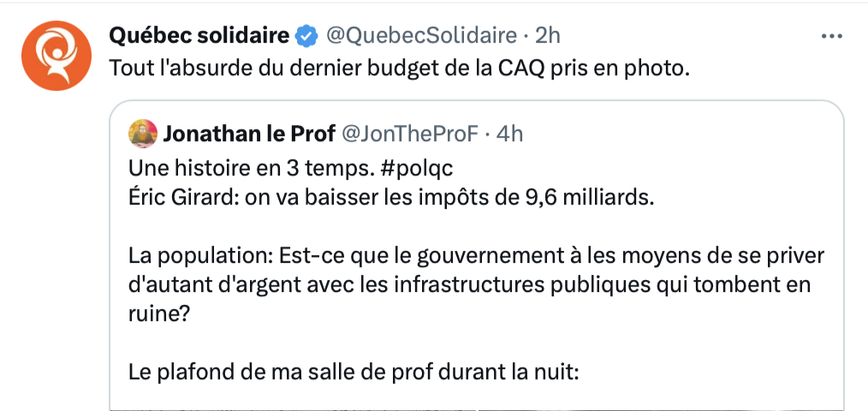This screenshot has width=868, height=411.
Task: Click the line "Le plafond de ma salle de prof"
Action: 354,372
